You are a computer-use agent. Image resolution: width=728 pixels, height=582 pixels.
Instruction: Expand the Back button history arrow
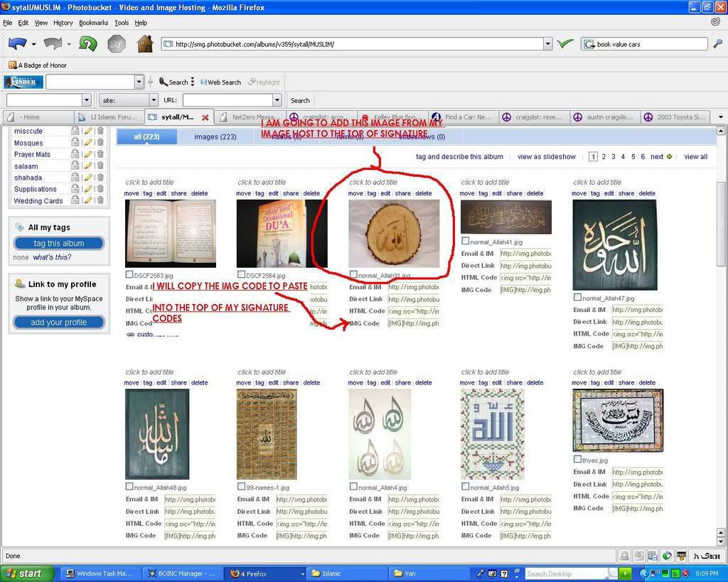pyautogui.click(x=33, y=44)
